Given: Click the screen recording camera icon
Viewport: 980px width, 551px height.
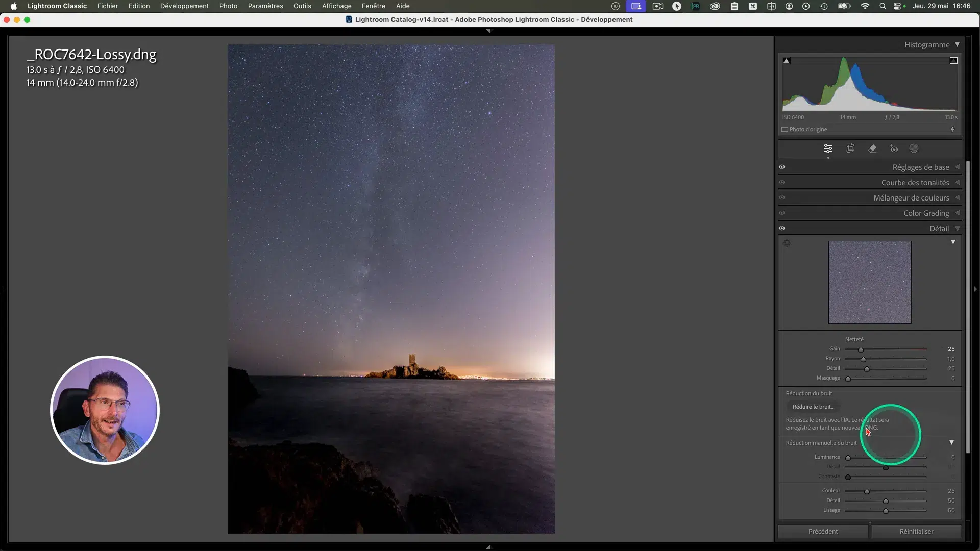Looking at the screenshot, I should 658,6.
